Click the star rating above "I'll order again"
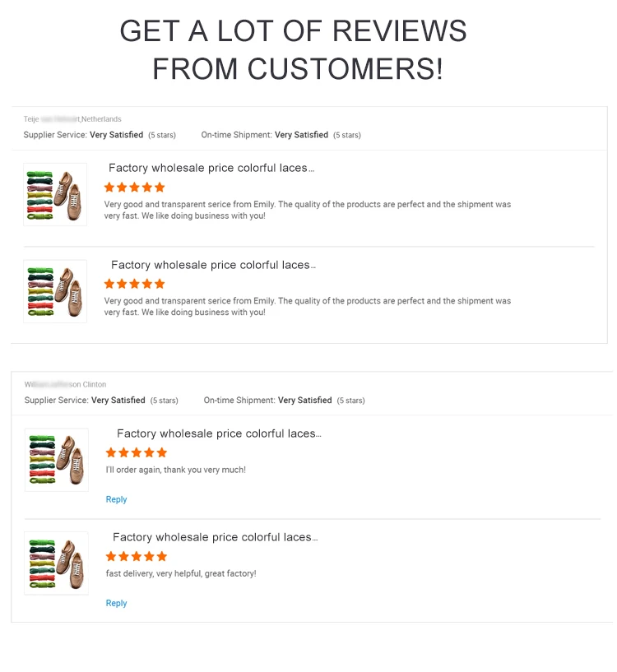Viewport: 617px width, 672px height. point(136,452)
